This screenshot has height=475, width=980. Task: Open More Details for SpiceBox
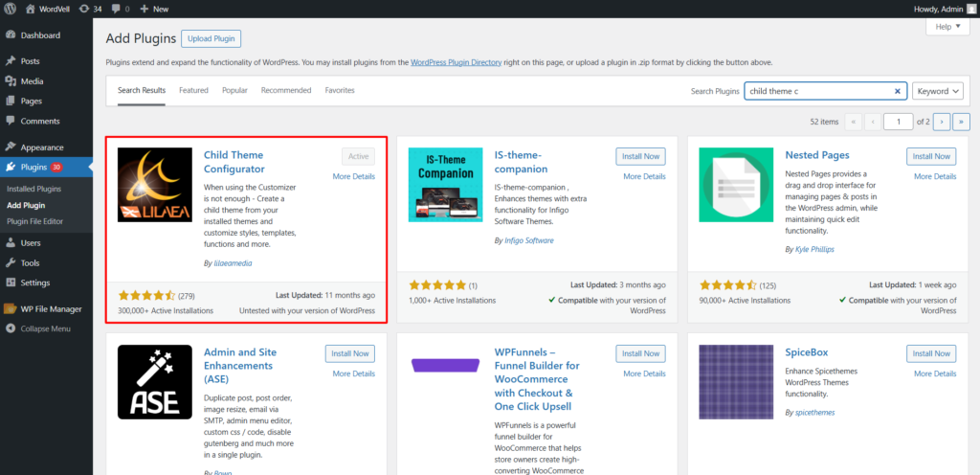(935, 373)
